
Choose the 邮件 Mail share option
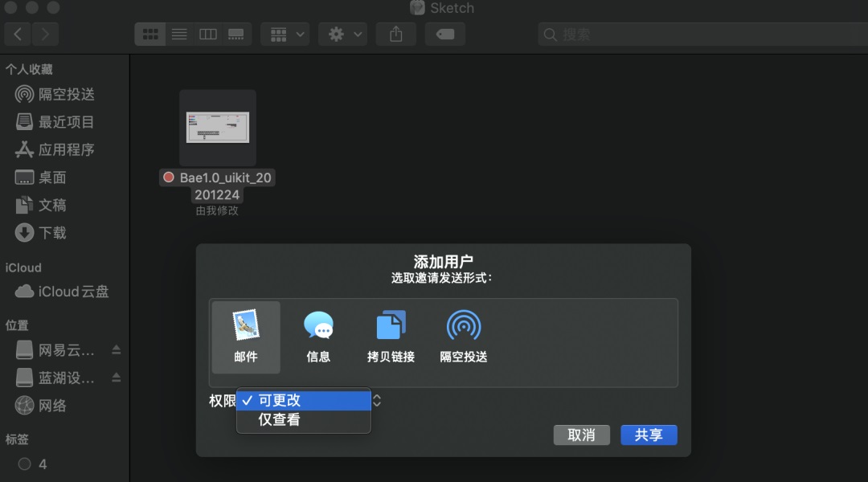246,337
